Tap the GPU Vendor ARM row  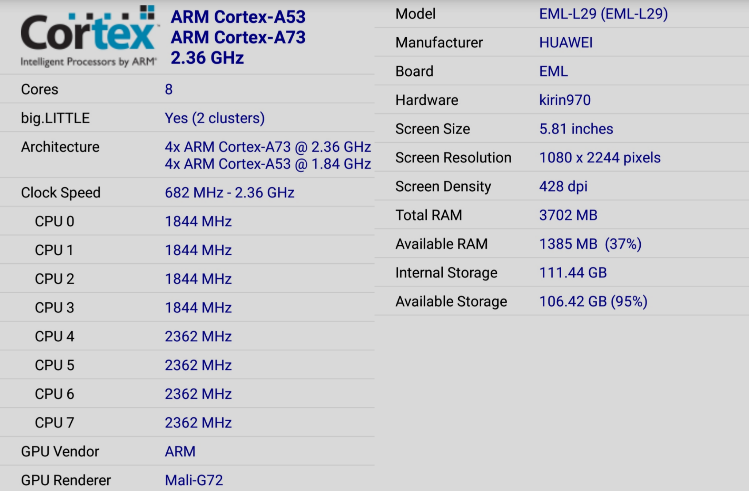[187, 451]
